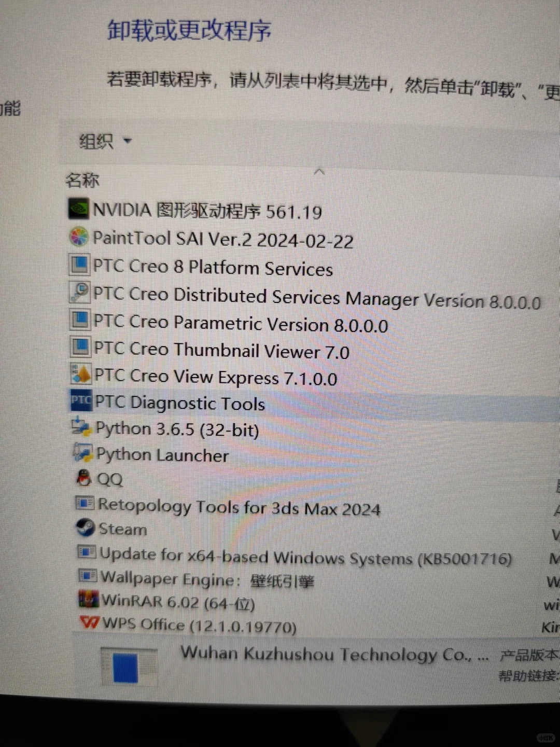Select Wallpaper Engine: 壁纸引擎 entry
560x747 pixels.
[207, 579]
